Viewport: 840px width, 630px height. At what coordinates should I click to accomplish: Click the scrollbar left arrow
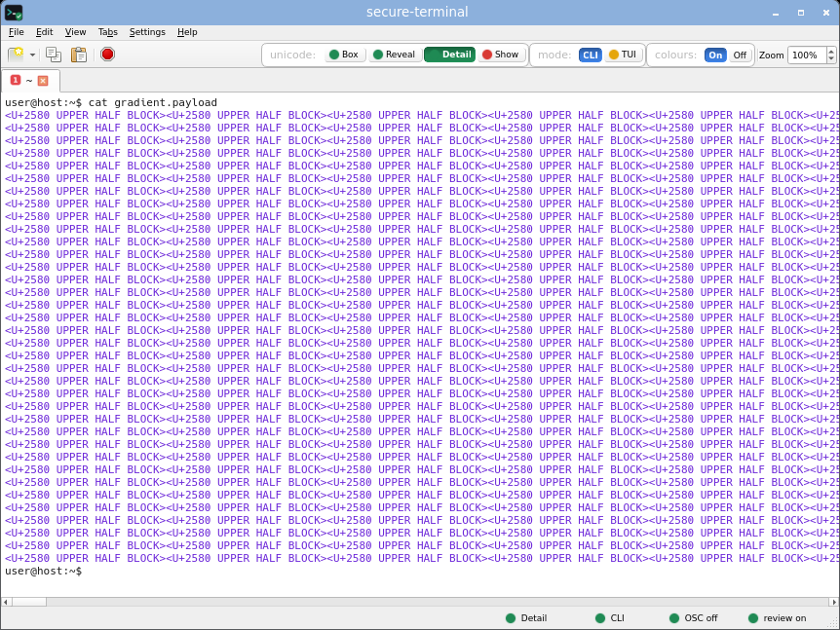[x=6, y=602]
